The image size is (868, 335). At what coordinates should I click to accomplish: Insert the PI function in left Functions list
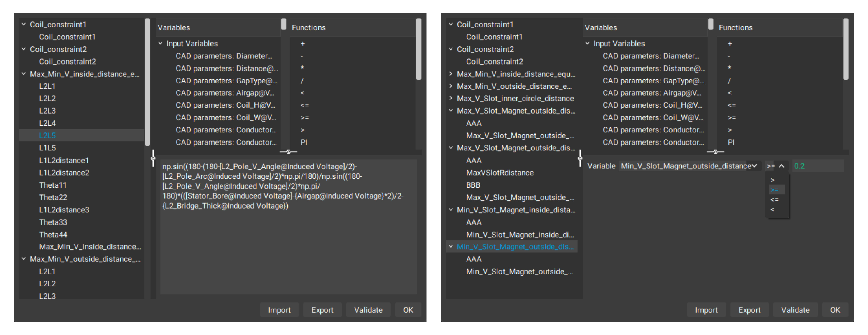(304, 142)
